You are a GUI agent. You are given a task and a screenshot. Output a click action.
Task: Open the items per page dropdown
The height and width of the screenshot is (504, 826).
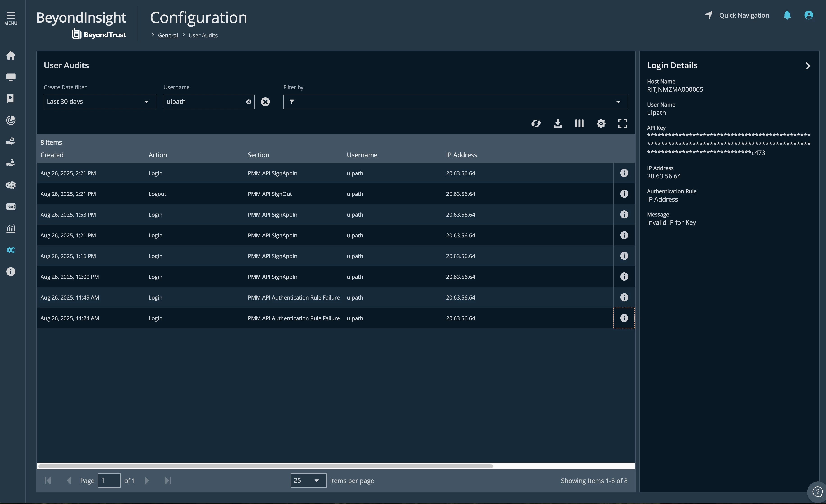click(308, 481)
